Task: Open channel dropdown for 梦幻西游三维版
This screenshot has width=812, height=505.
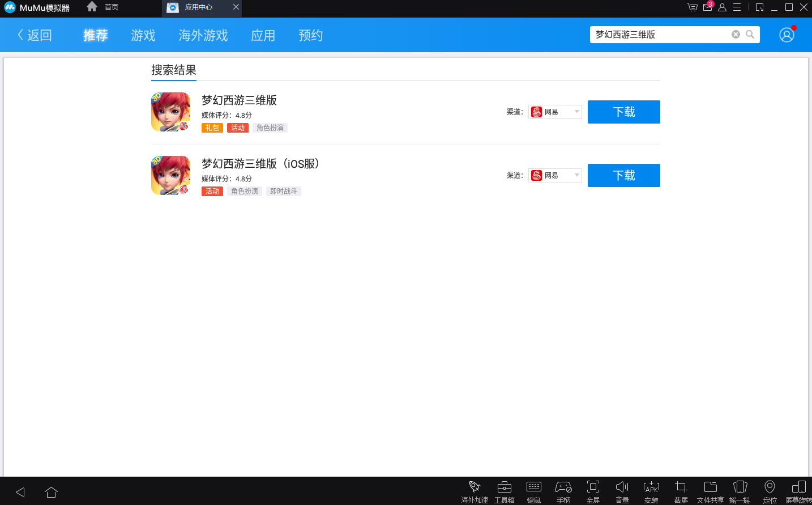Action: pyautogui.click(x=555, y=112)
